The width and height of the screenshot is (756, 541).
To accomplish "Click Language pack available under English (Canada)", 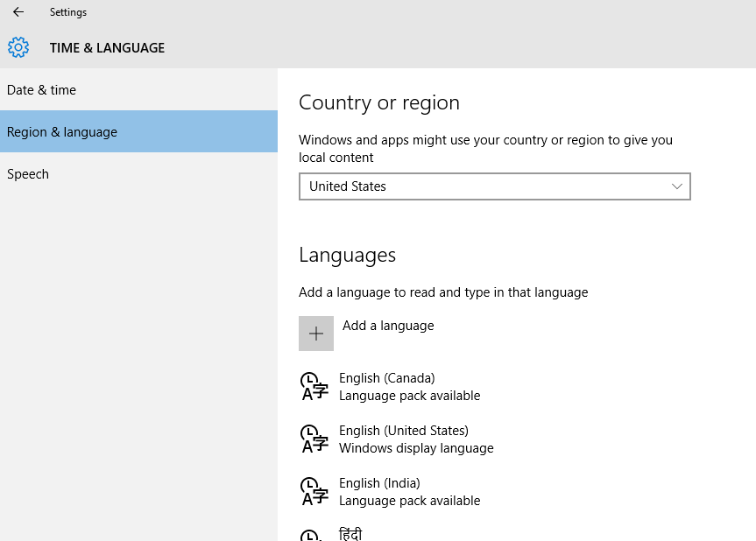I will pos(409,396).
